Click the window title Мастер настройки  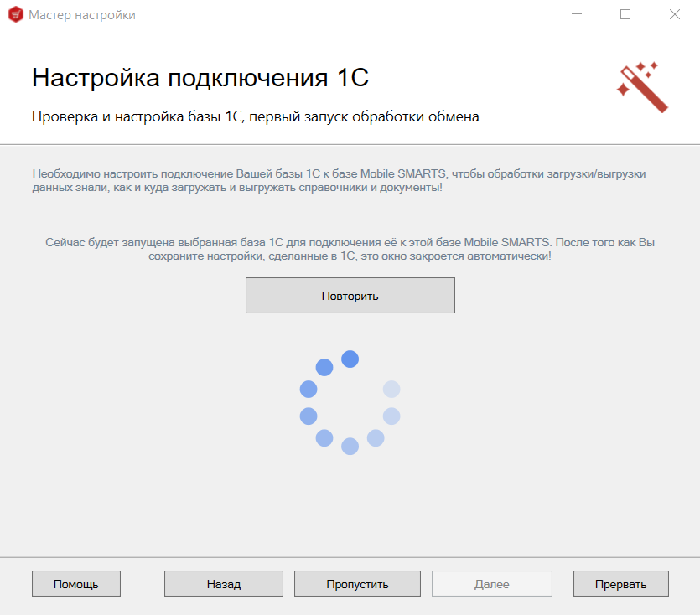coord(82,15)
